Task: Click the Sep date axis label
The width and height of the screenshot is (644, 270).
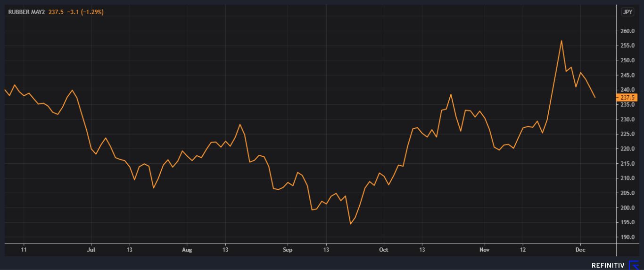Action: 288,249
